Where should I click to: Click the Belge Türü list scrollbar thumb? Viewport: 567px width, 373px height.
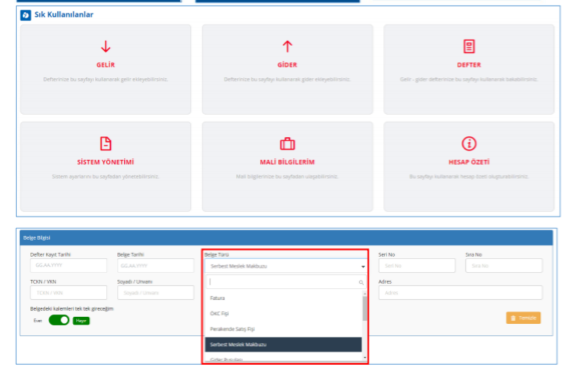pyautogui.click(x=364, y=308)
